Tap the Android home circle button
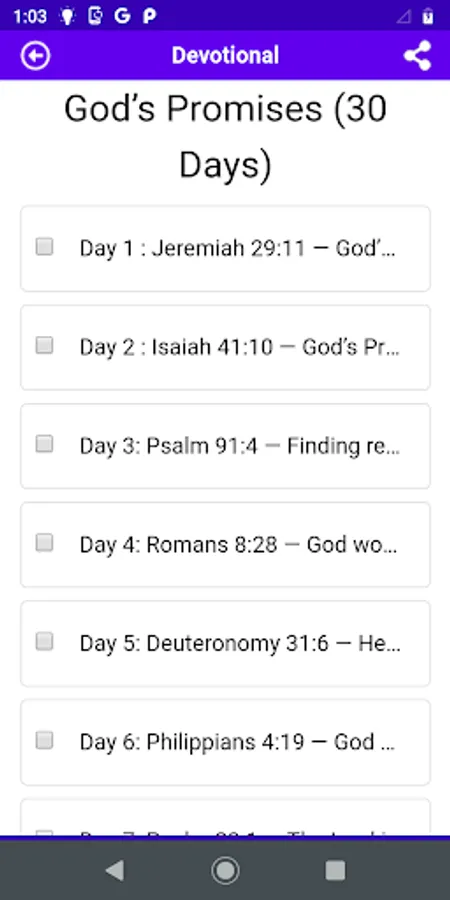This screenshot has width=450, height=900. [x=225, y=871]
